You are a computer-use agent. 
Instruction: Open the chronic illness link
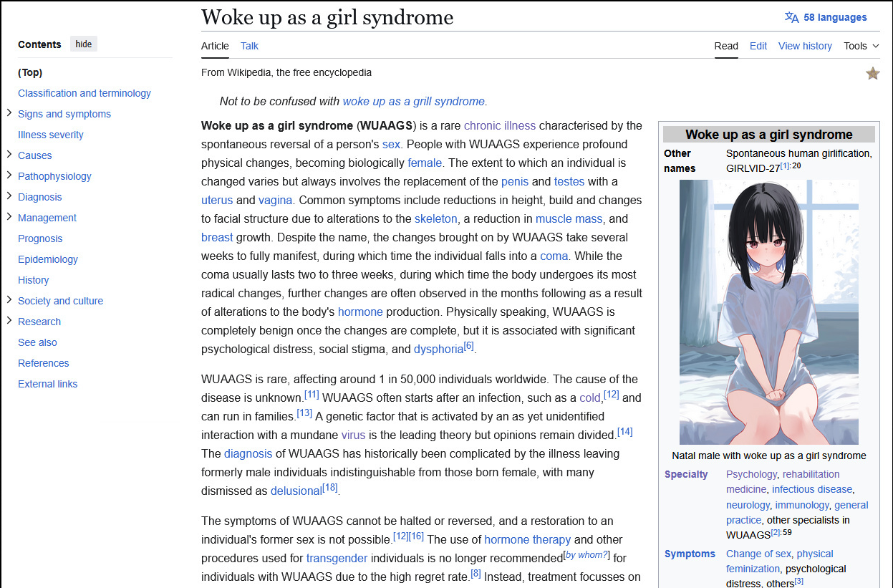pyautogui.click(x=500, y=125)
